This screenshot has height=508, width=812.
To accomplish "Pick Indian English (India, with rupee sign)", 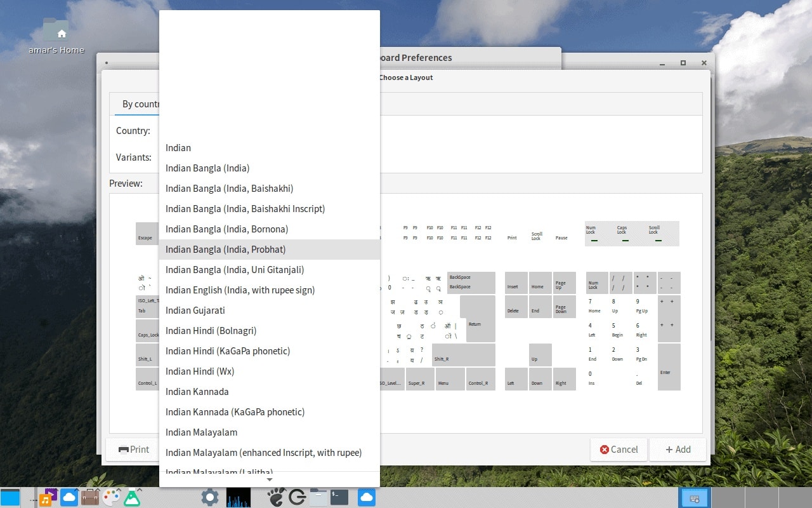I will (x=270, y=290).
